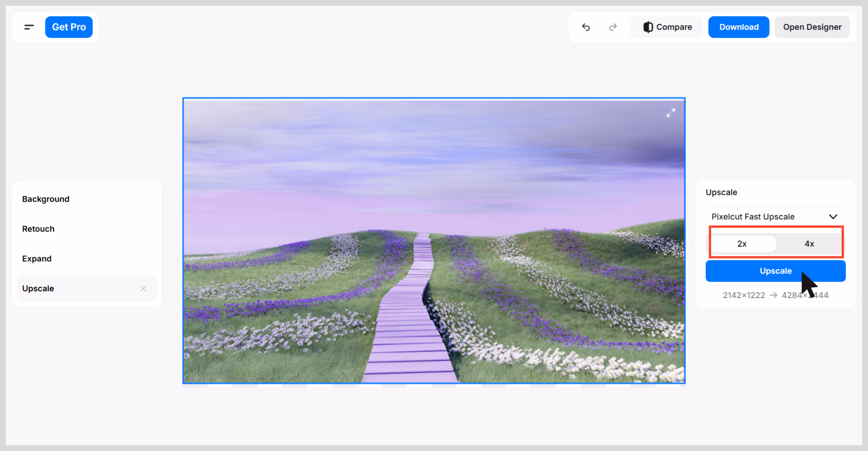This screenshot has height=451, width=868.
Task: Choose the 4x upscale option
Action: point(809,244)
